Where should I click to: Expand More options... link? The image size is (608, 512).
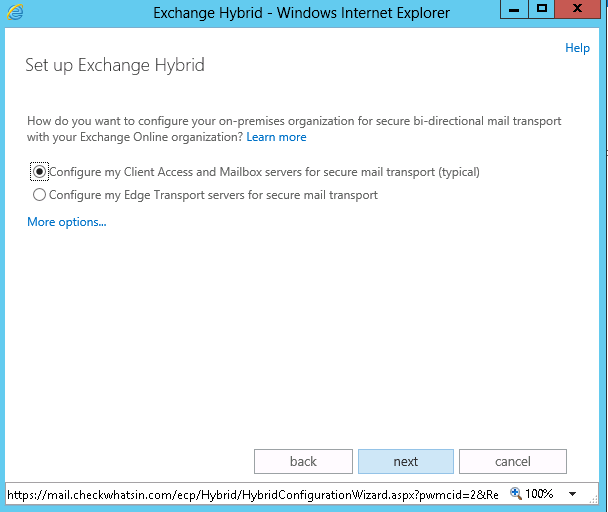[x=66, y=222]
